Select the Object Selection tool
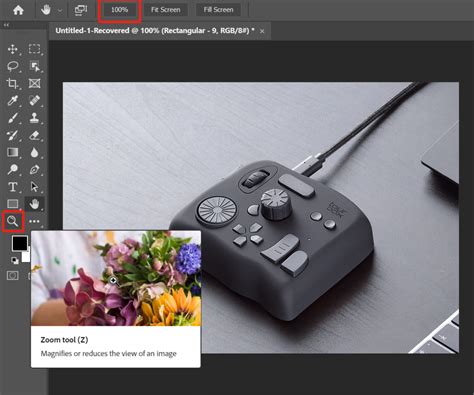Image resolution: width=474 pixels, height=395 pixels. coord(34,66)
